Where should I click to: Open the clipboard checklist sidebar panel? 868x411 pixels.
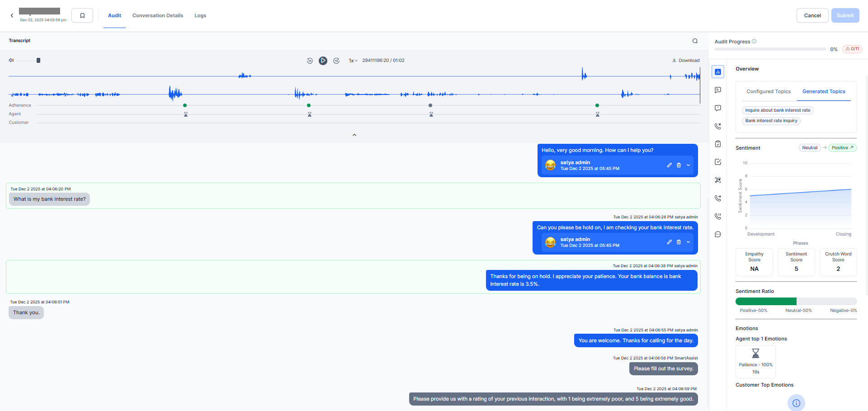pyautogui.click(x=718, y=144)
